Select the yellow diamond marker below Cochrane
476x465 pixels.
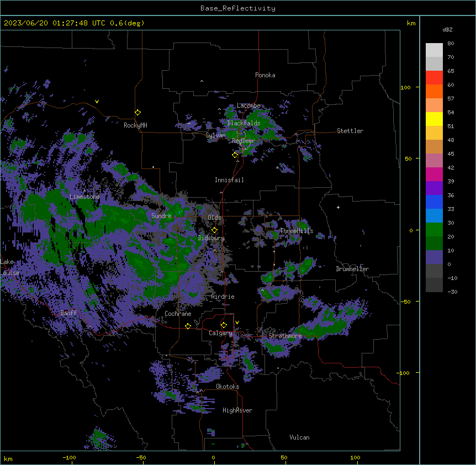pyautogui.click(x=188, y=326)
